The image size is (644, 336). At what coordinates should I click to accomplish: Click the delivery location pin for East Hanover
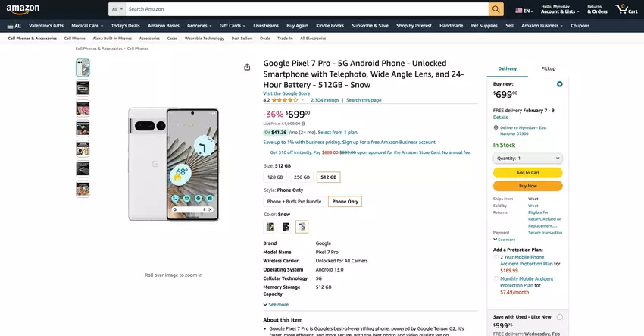click(496, 127)
